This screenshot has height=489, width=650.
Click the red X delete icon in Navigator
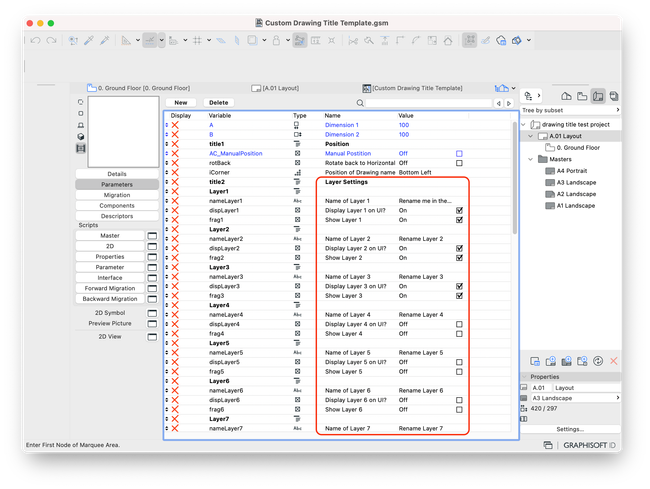614,361
